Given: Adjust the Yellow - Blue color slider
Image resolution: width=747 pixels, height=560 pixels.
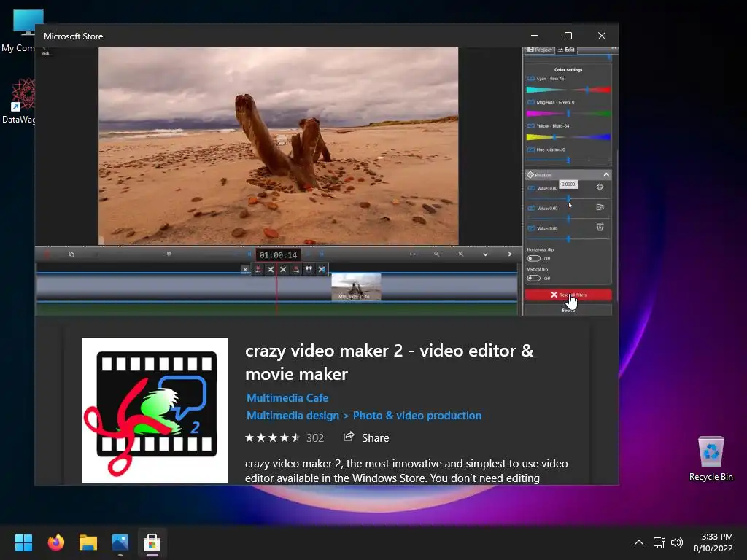Looking at the screenshot, I should (568, 137).
